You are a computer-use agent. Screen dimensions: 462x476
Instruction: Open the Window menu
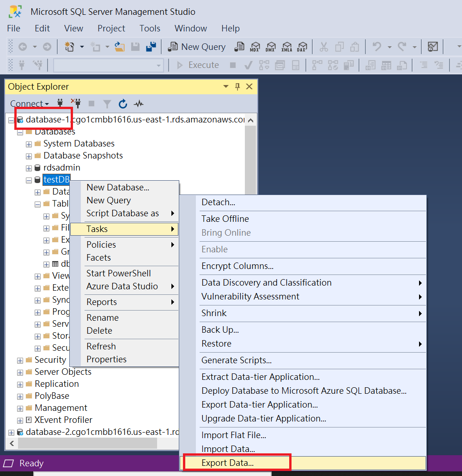191,29
